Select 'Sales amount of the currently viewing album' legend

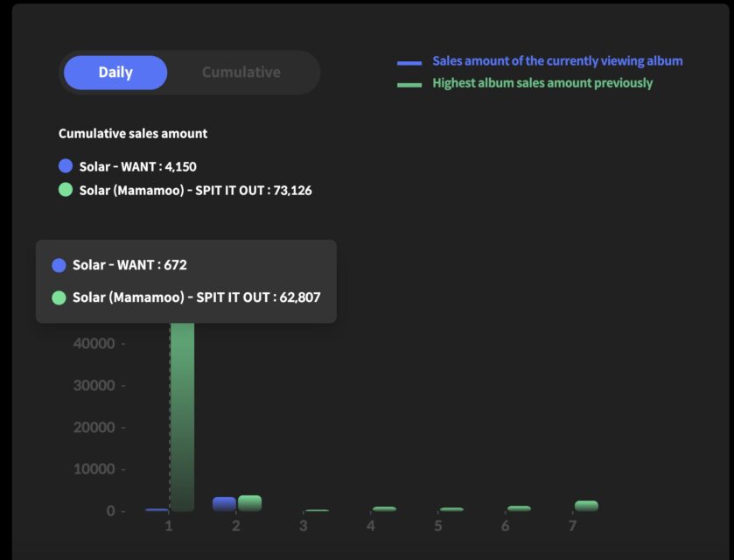click(557, 61)
